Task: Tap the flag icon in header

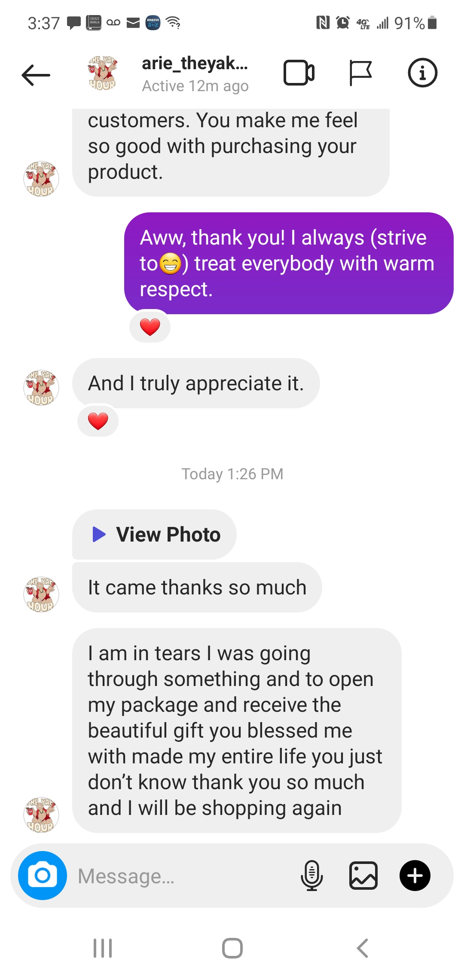Action: click(360, 73)
